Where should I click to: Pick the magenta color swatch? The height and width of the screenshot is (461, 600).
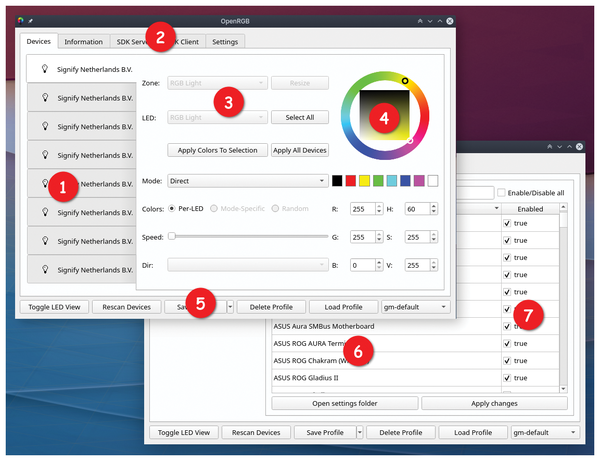[x=419, y=181]
